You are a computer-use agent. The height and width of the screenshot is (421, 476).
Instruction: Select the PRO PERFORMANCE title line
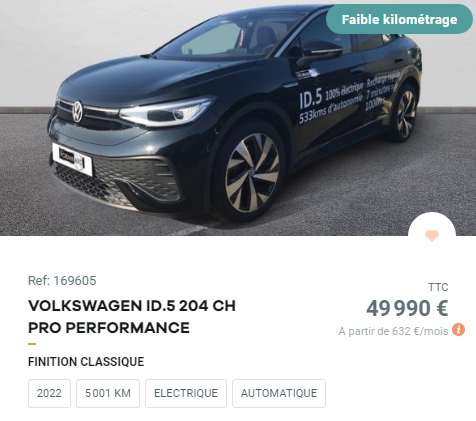pyautogui.click(x=109, y=328)
